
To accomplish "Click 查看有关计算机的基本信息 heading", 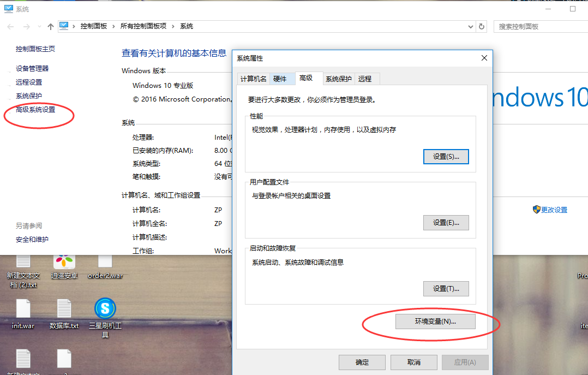I will pos(174,53).
